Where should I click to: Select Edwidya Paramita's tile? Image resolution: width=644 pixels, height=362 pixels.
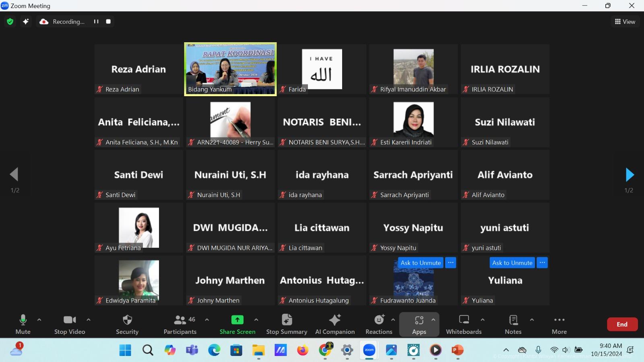pyautogui.click(x=139, y=280)
